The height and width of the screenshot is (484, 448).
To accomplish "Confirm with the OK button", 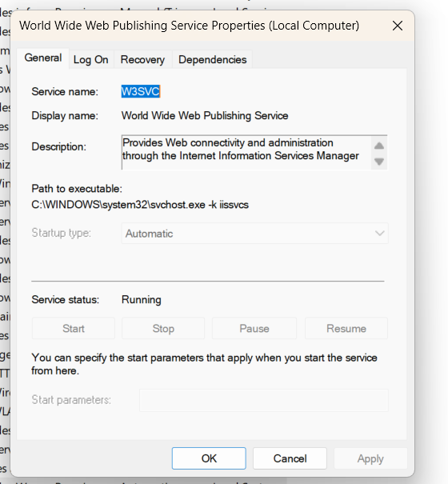I will (209, 458).
